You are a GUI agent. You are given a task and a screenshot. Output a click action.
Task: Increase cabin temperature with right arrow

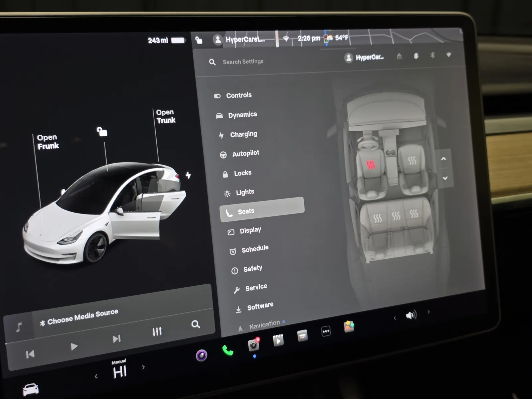point(143,367)
